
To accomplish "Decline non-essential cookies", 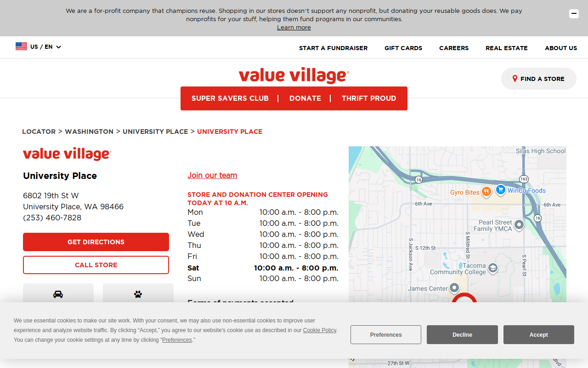I will coord(462,335).
